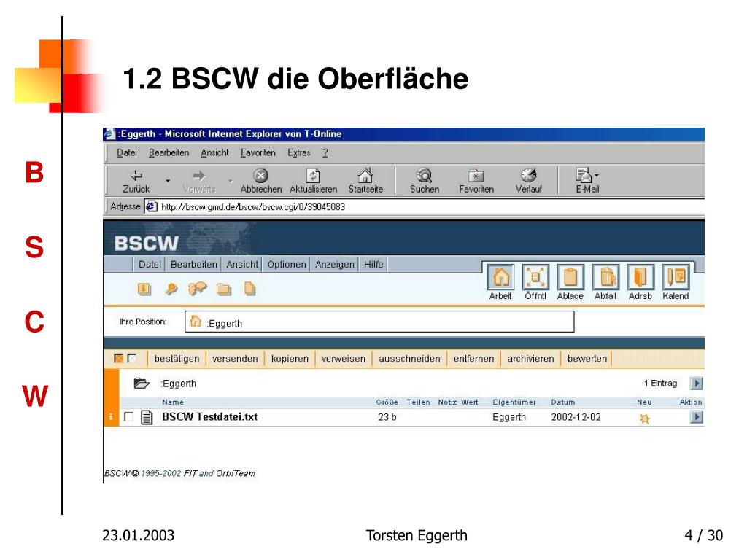Open the action arrow menu next to 1 Eintrag
Screen dimensions: 747x560
click(x=697, y=384)
